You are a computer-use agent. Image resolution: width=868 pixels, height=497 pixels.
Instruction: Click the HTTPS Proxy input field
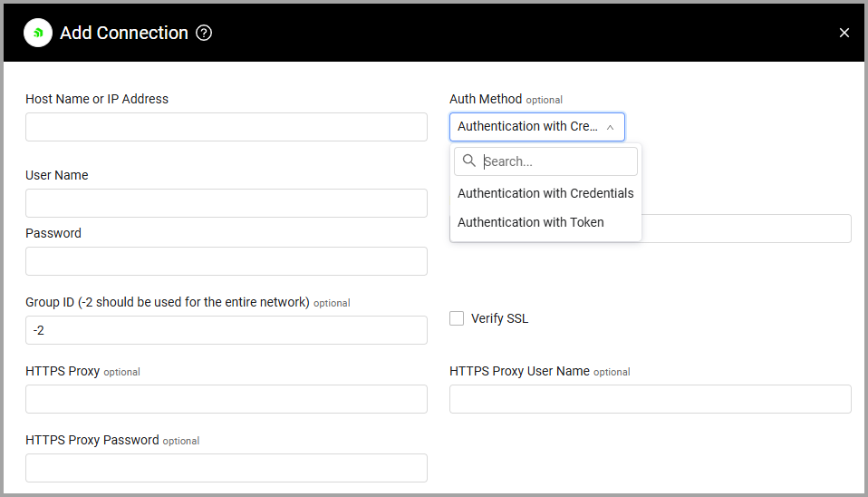(x=227, y=399)
